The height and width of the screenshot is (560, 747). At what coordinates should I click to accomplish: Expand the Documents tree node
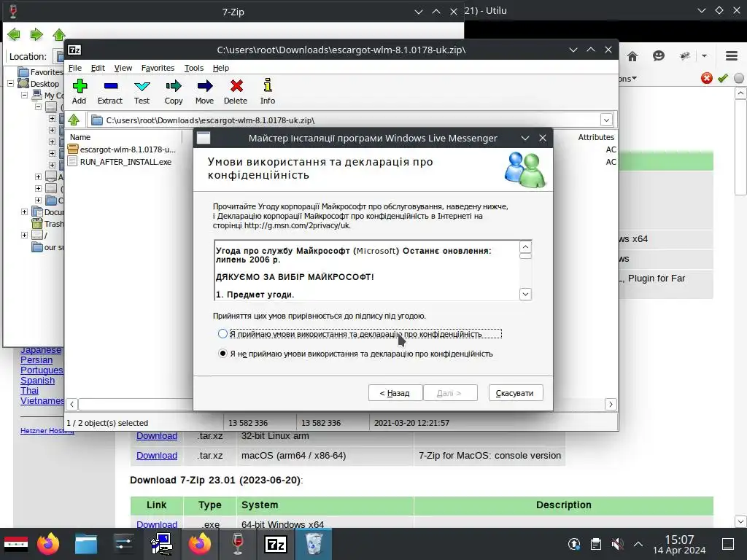[24, 212]
